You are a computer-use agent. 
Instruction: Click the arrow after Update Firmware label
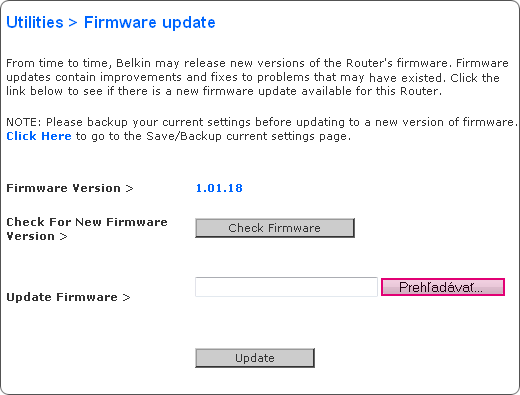(126, 297)
